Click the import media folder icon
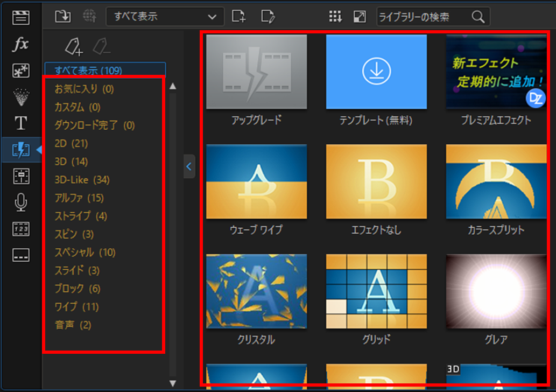 (x=63, y=16)
